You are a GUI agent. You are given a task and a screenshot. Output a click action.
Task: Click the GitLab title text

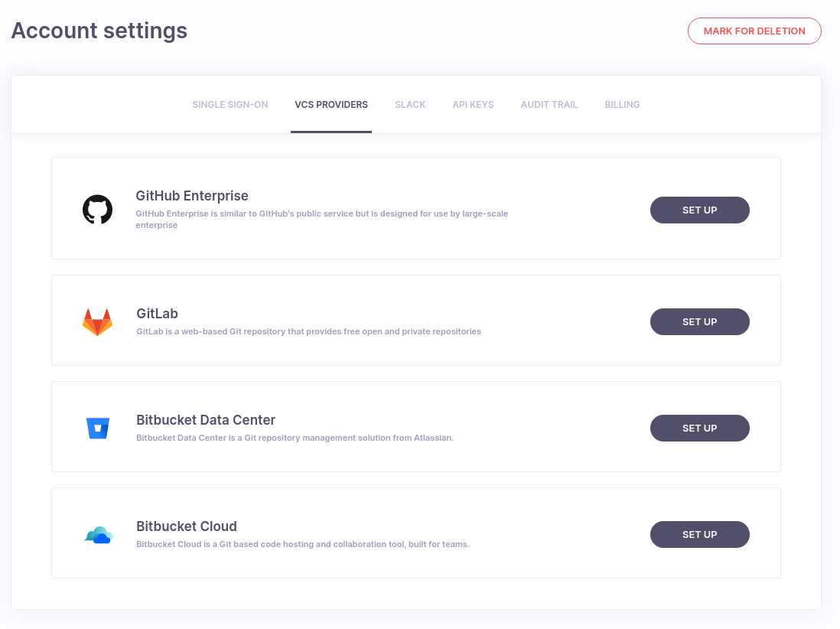(157, 313)
